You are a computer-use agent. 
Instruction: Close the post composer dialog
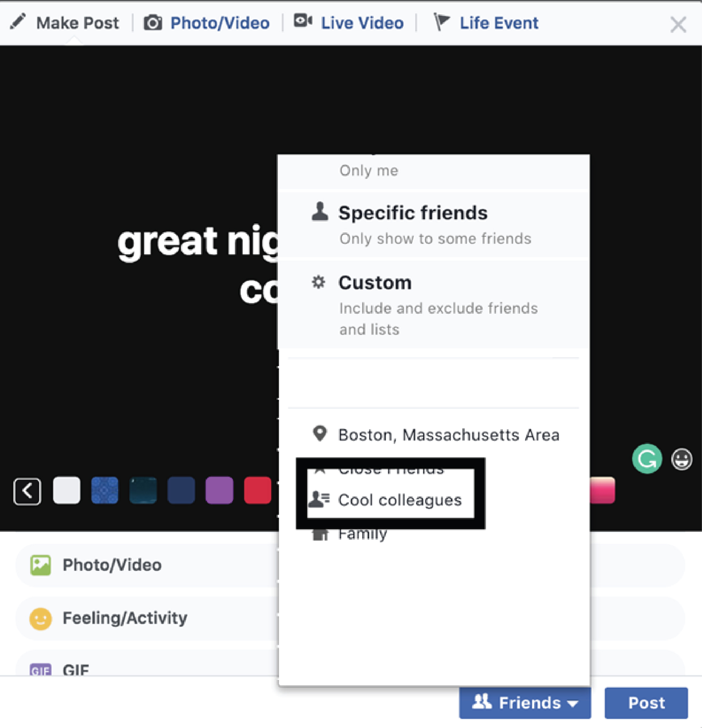pyautogui.click(x=678, y=25)
